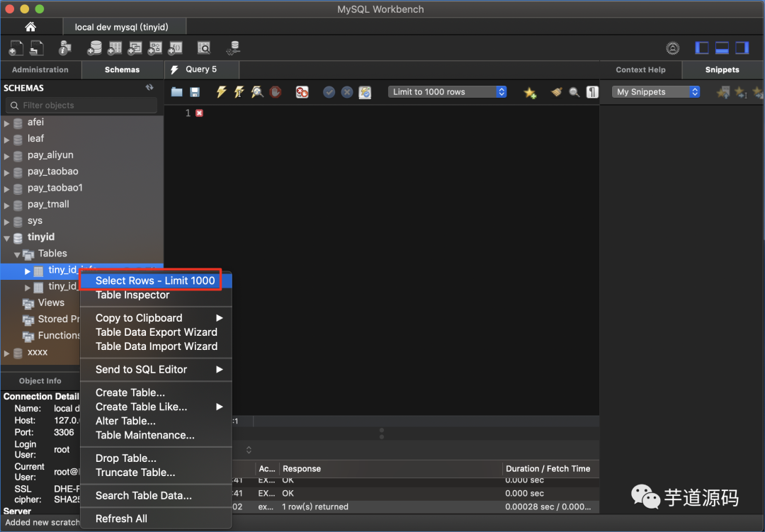Save snippet with star-plus icon
765x532 pixels.
(530, 92)
